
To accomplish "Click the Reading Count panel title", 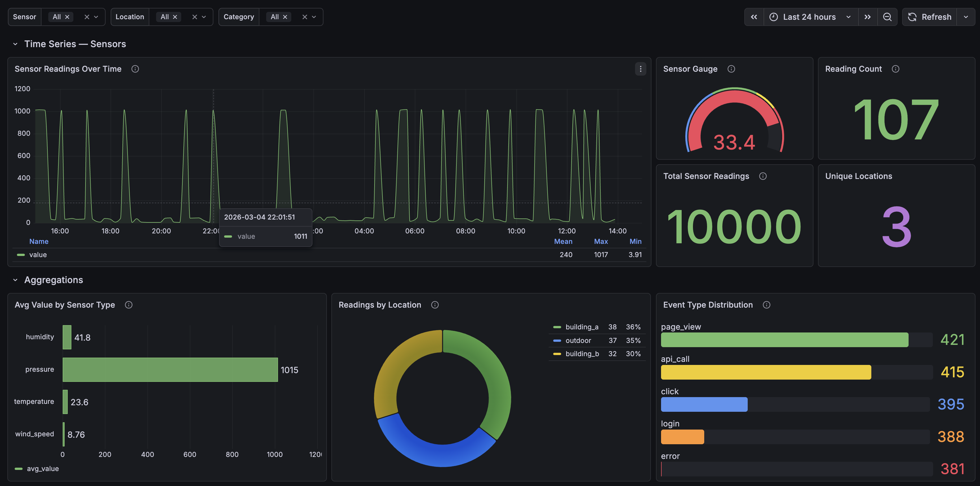I will 853,69.
